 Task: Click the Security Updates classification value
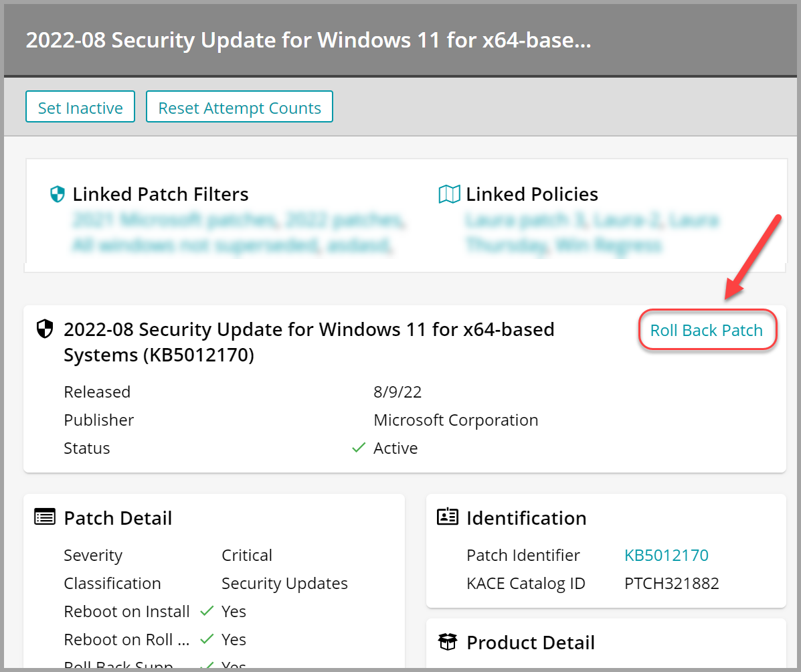284,583
